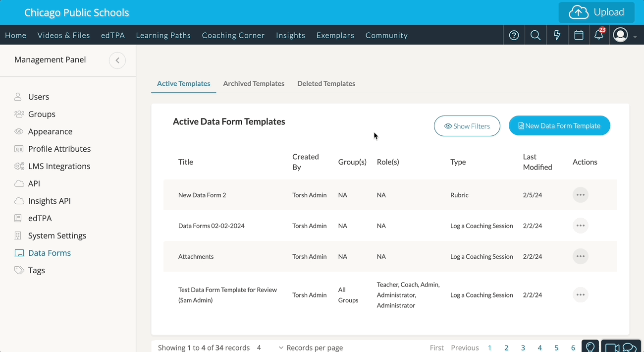Viewport: 644px width, 352px height.
Task: Toggle Show Filters with eye icon
Action: (x=467, y=126)
